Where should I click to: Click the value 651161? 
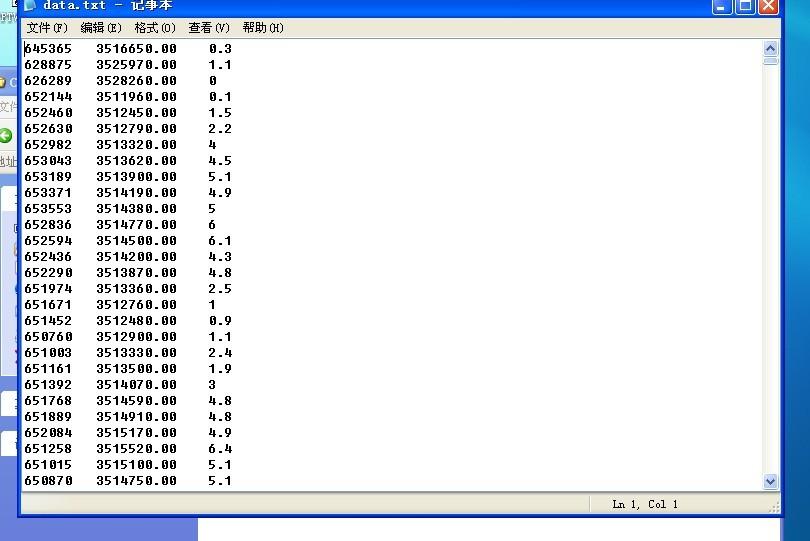click(x=48, y=369)
